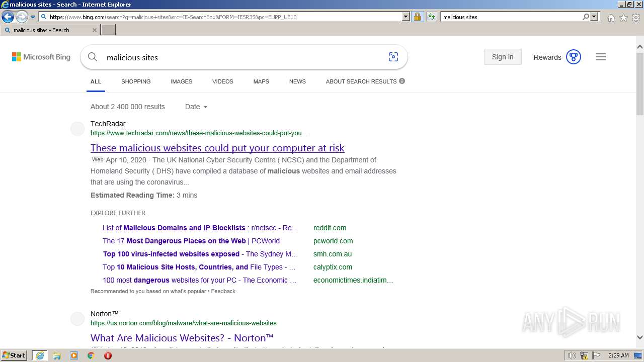The height and width of the screenshot is (362, 644).
Task: Switch to the SHOPPING tab
Action: click(x=136, y=81)
